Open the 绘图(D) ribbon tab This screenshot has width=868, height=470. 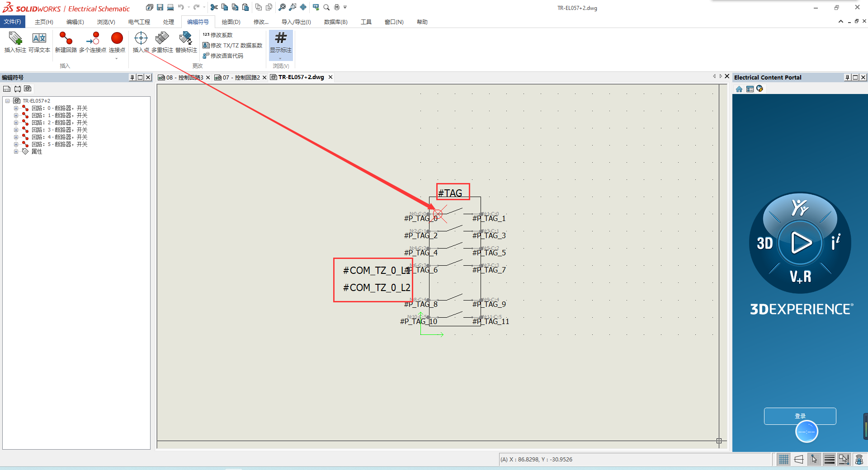(231, 22)
